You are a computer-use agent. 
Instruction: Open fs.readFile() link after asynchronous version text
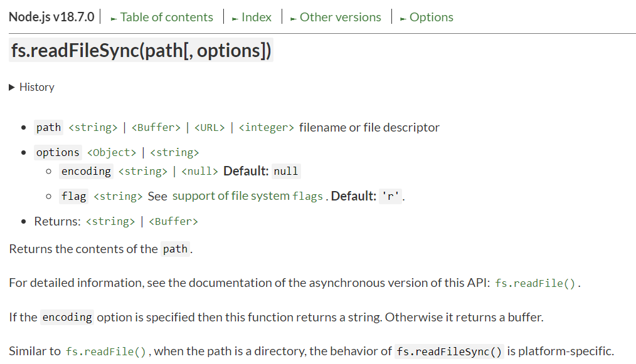[536, 283]
